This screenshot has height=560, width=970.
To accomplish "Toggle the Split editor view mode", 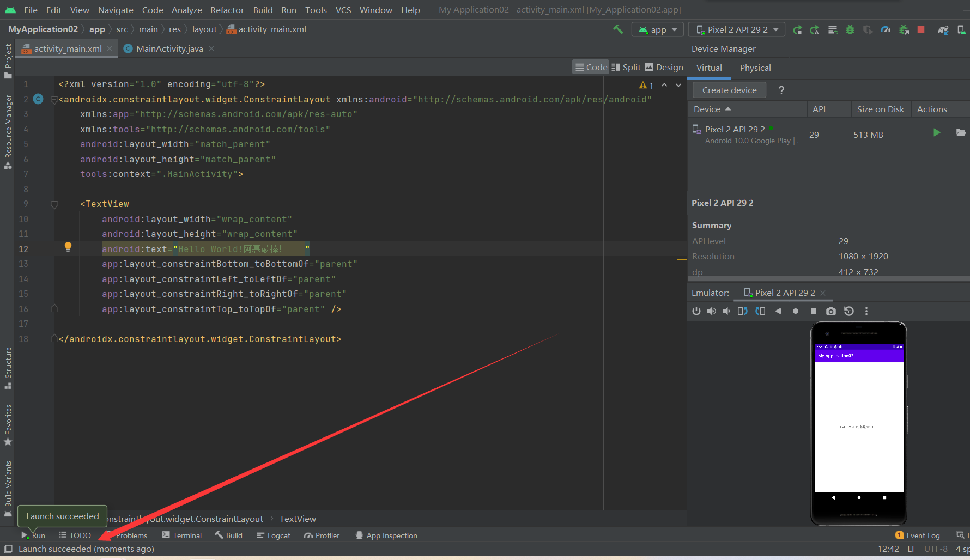I will [x=626, y=66].
